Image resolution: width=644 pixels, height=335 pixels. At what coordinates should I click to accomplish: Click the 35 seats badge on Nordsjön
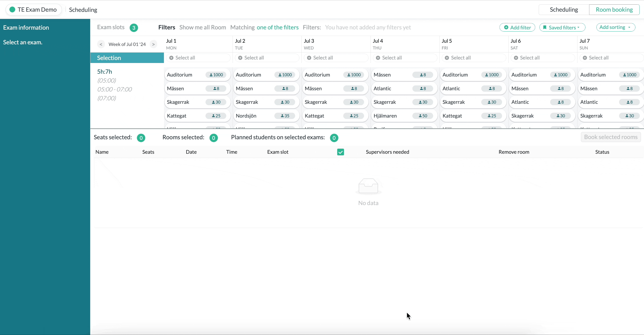285,116
